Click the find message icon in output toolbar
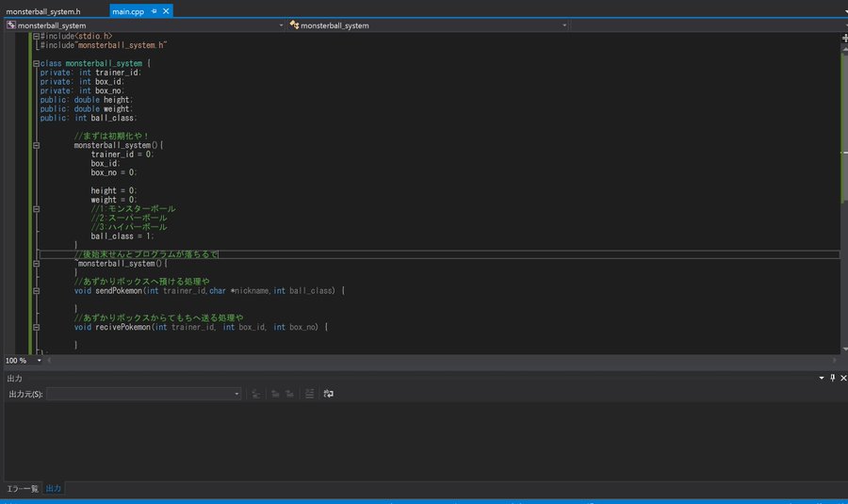Viewport: 848px width, 504px height. click(x=256, y=394)
